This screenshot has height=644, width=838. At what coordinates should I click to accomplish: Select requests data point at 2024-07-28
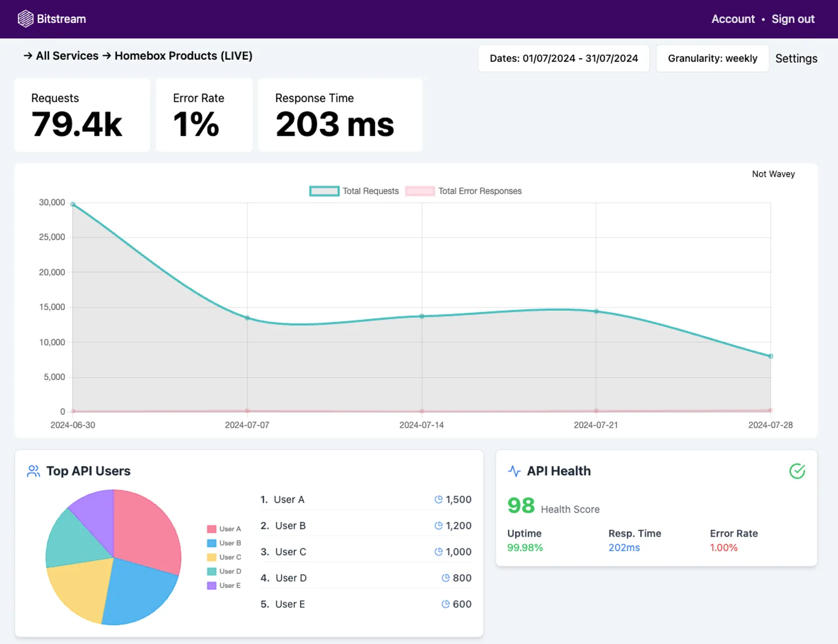770,356
